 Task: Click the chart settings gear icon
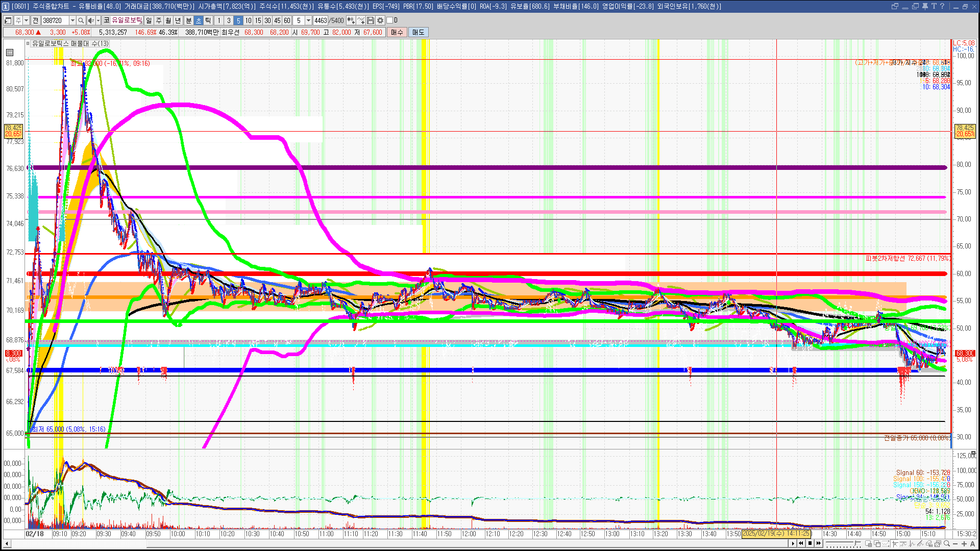tap(380, 20)
